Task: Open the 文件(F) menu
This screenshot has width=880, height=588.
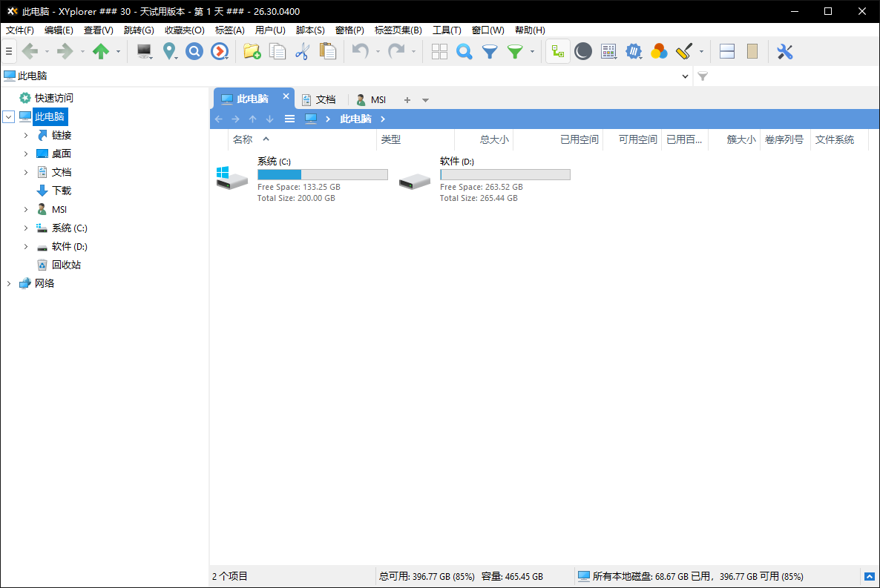Action: coord(19,30)
